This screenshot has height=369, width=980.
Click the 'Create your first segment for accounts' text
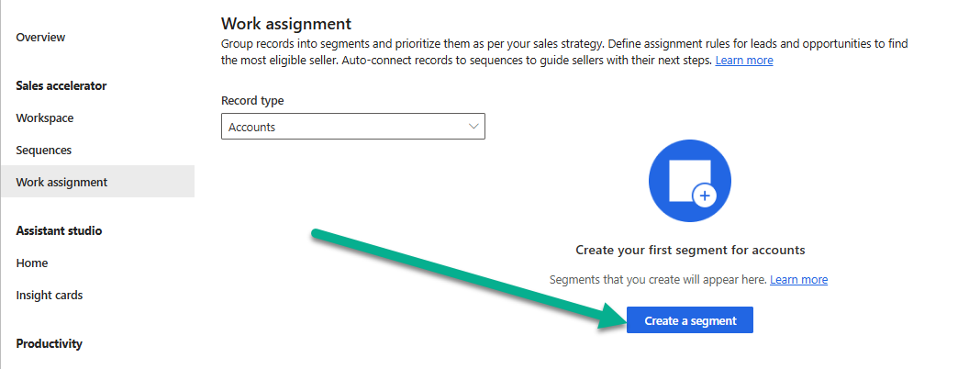click(689, 250)
